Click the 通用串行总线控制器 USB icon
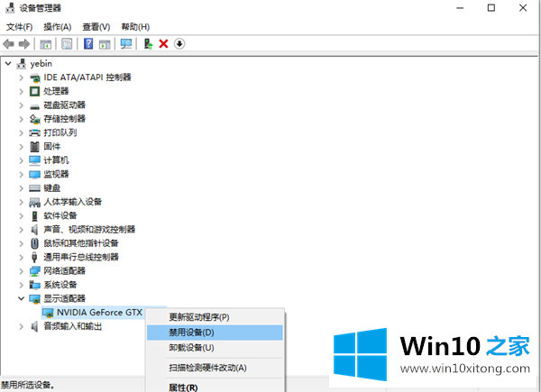Viewport: 541px width, 392px height. [34, 257]
